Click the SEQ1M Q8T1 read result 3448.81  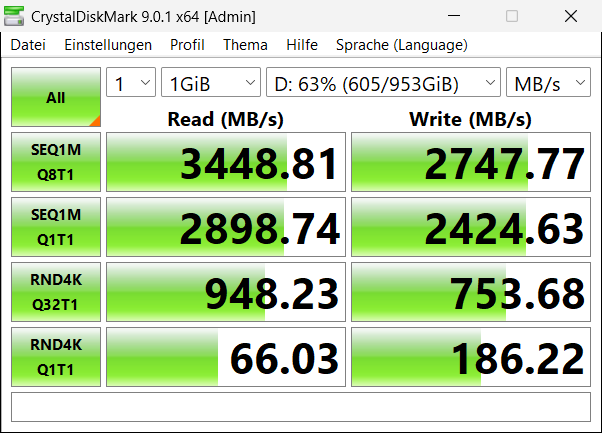[x=226, y=162]
